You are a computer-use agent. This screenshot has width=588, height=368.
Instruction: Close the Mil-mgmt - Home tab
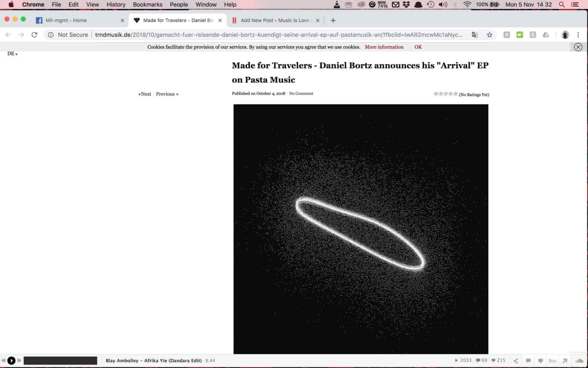(x=122, y=20)
